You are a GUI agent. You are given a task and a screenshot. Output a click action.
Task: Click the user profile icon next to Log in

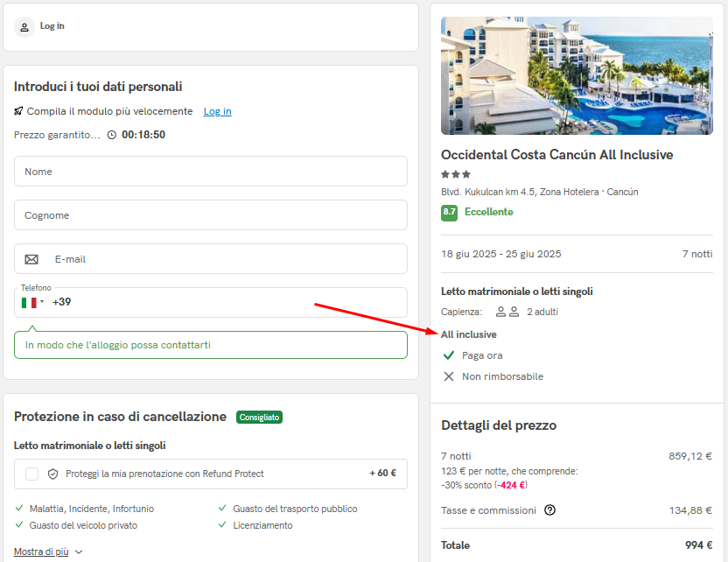tap(24, 27)
